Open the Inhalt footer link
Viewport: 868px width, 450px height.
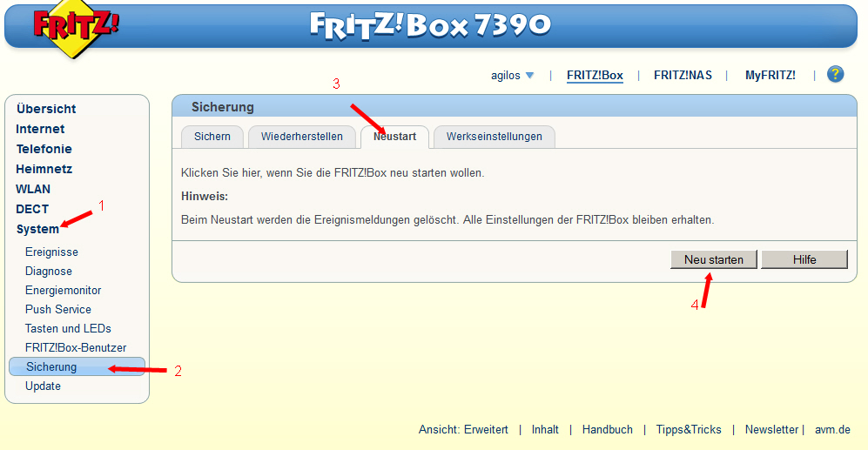coord(545,429)
